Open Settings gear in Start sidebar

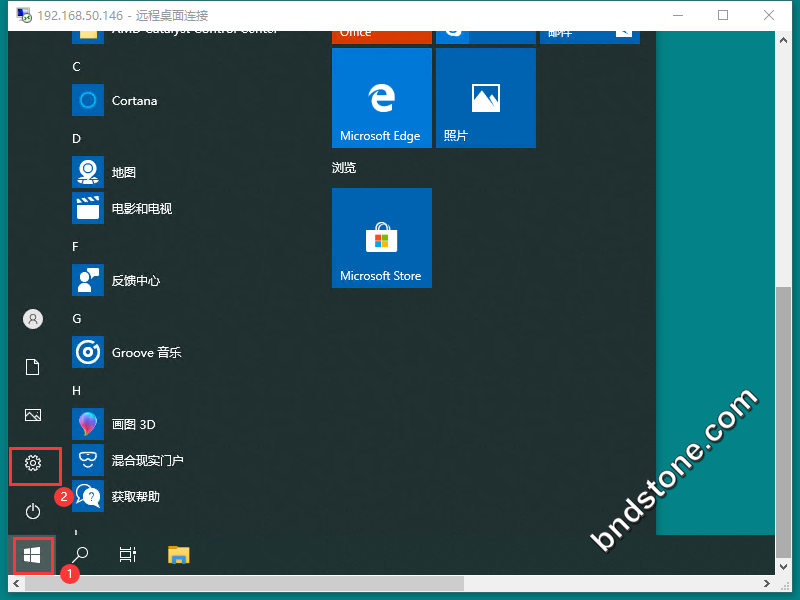pyautogui.click(x=33, y=464)
